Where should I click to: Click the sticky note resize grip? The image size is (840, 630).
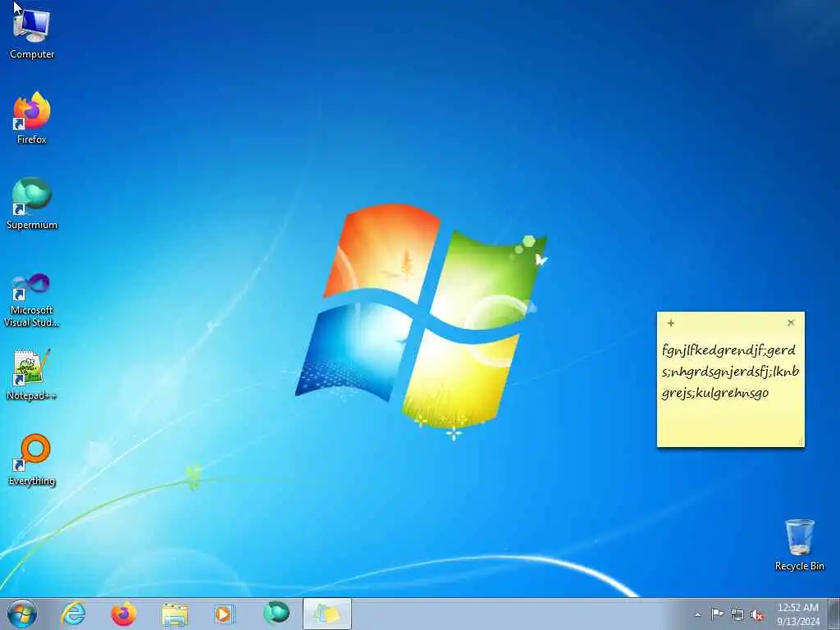pyautogui.click(x=801, y=442)
